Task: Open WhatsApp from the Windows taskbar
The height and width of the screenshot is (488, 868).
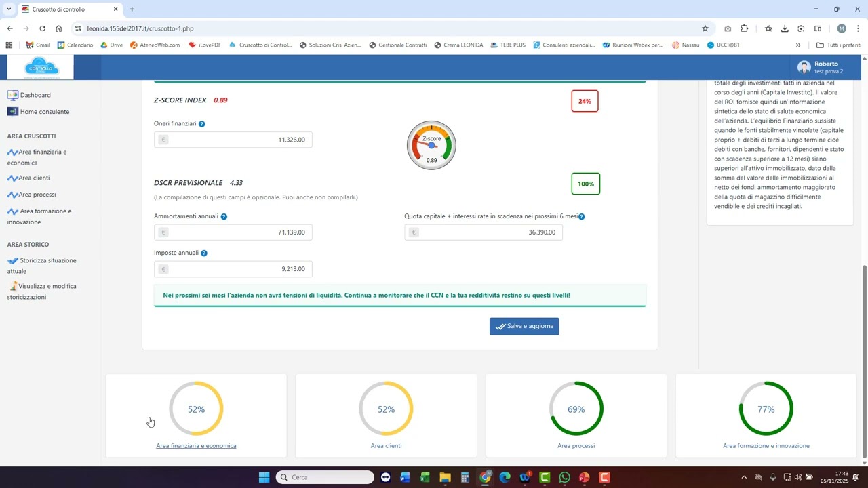Action: [565, 478]
